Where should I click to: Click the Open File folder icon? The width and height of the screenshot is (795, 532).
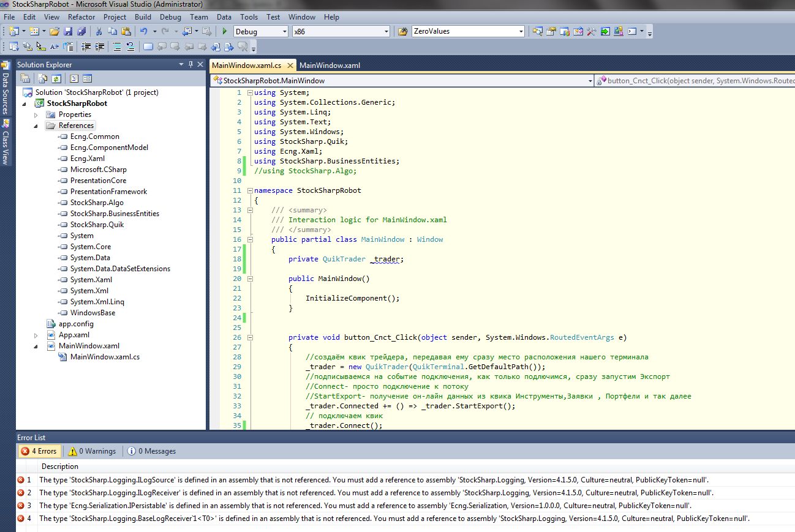click(x=55, y=31)
